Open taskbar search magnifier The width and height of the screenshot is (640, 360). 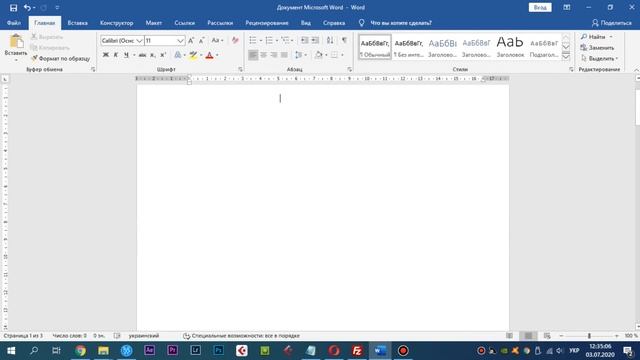click(34, 351)
